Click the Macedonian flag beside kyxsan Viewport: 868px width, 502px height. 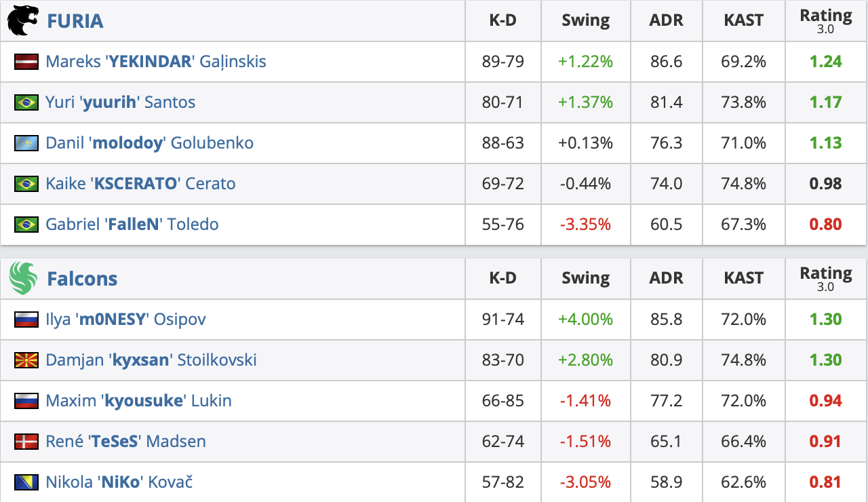point(26,360)
